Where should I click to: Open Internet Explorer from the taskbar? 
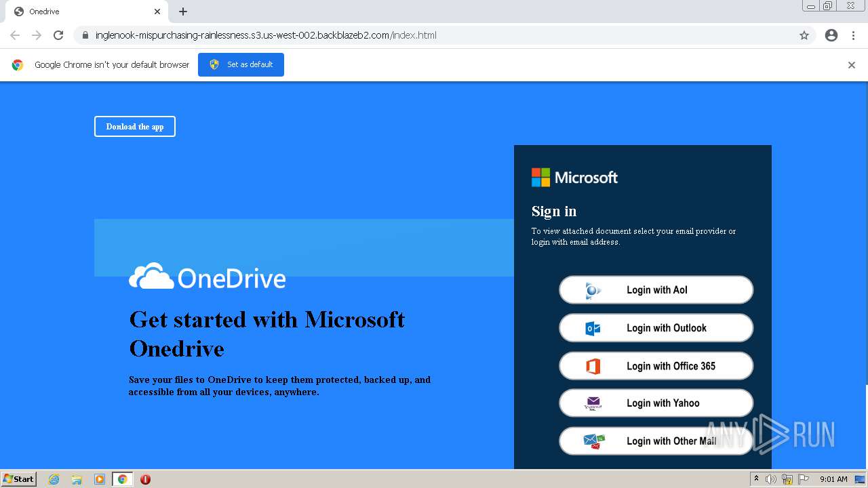coord(54,479)
